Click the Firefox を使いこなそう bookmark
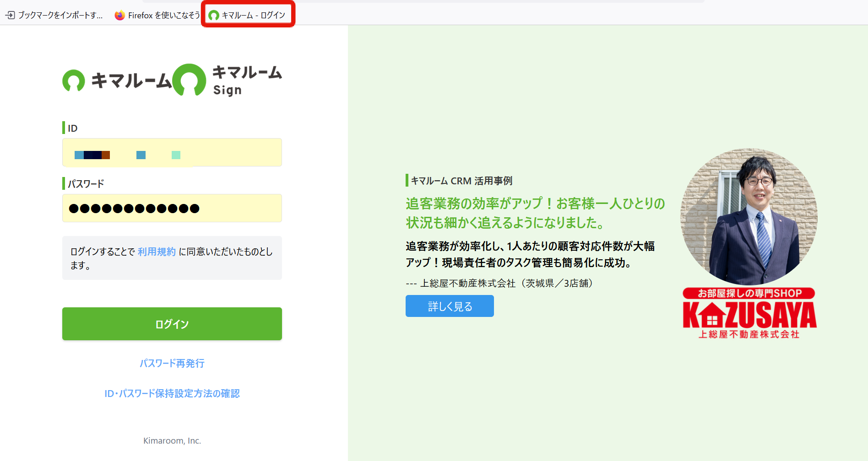 coord(157,15)
